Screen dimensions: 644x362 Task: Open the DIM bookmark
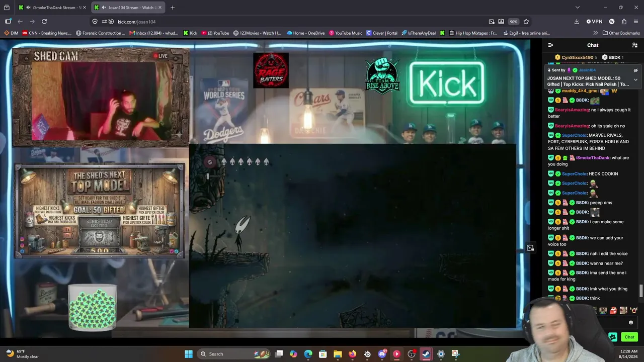point(11,33)
